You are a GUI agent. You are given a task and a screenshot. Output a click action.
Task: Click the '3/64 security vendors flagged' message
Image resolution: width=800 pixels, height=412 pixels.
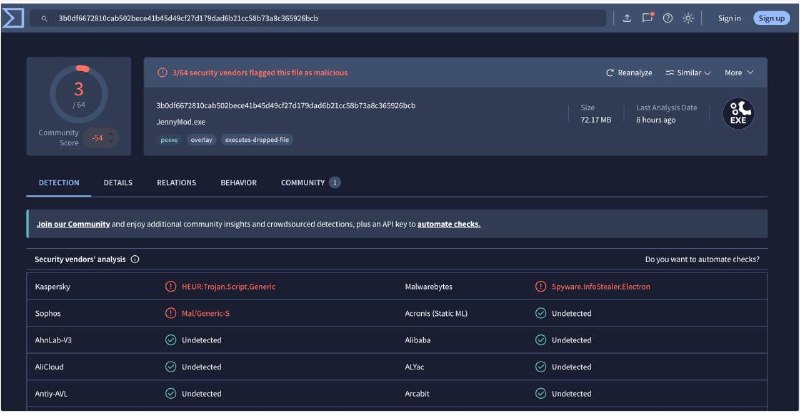tap(260, 73)
